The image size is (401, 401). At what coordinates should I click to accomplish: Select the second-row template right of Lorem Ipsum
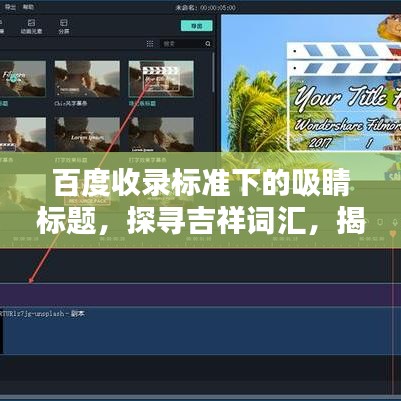point(161,135)
